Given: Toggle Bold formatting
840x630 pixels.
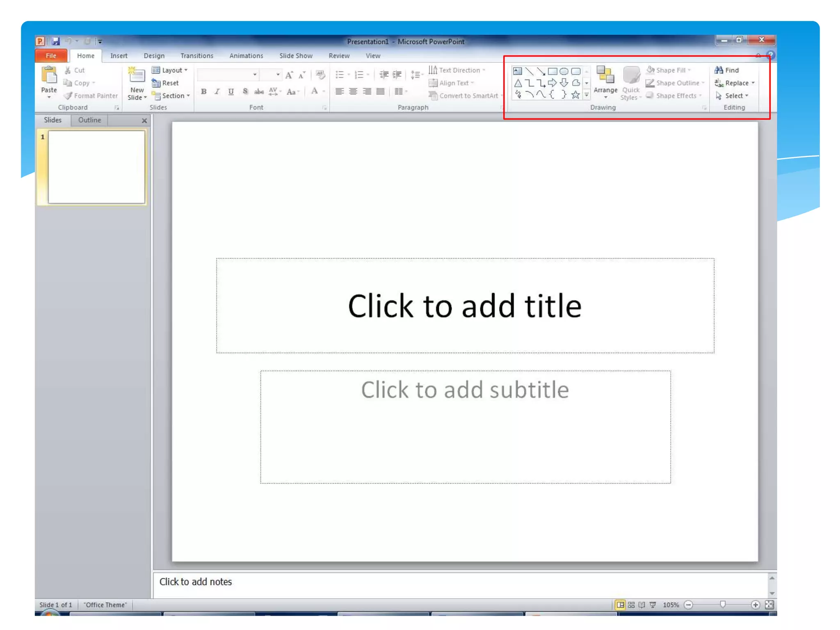Looking at the screenshot, I should tap(203, 91).
